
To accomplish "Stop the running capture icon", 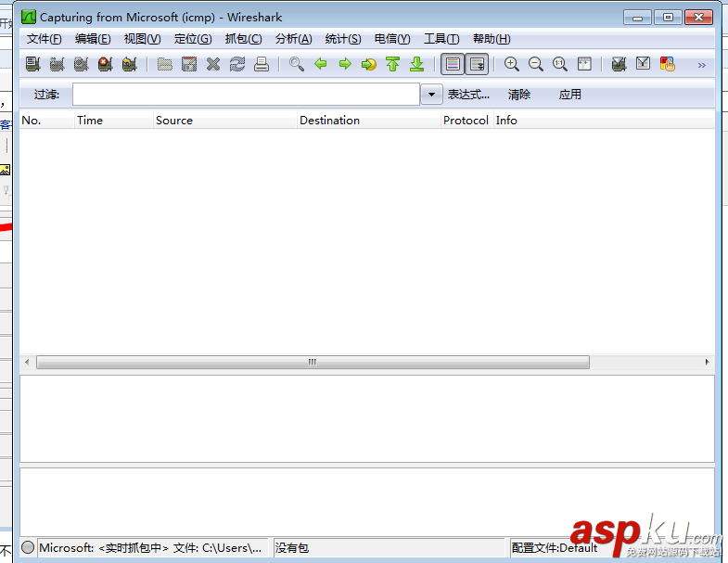I will point(106,64).
